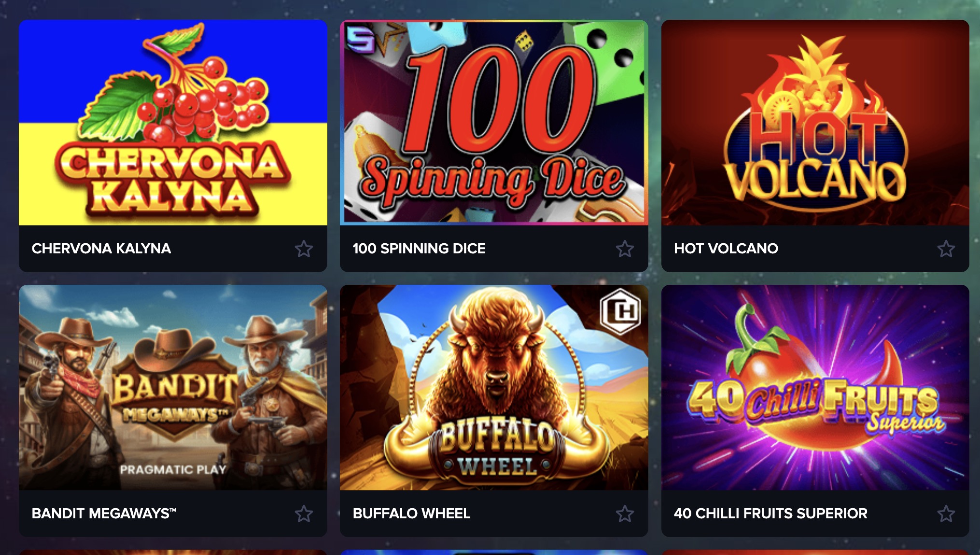980x555 pixels.
Task: Launch 100 Spinning Dice game image
Action: [494, 123]
